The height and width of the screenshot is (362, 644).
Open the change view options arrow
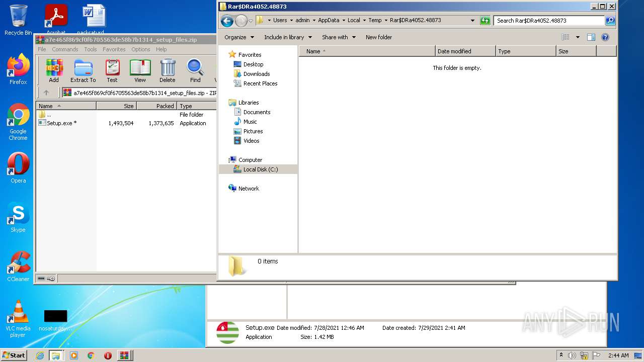click(x=578, y=37)
